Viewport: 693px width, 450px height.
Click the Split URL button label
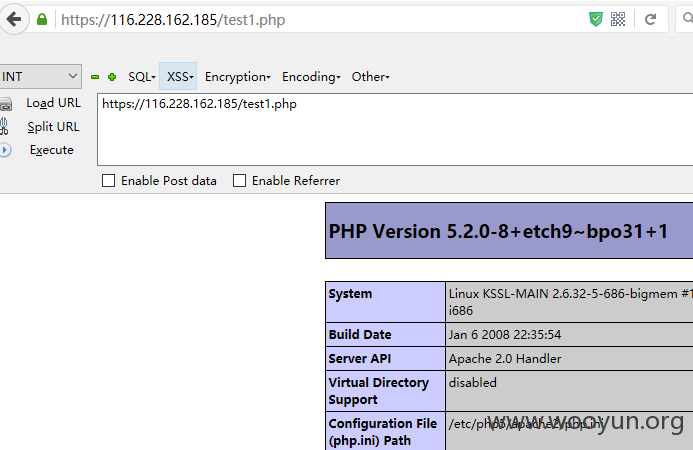pos(53,127)
